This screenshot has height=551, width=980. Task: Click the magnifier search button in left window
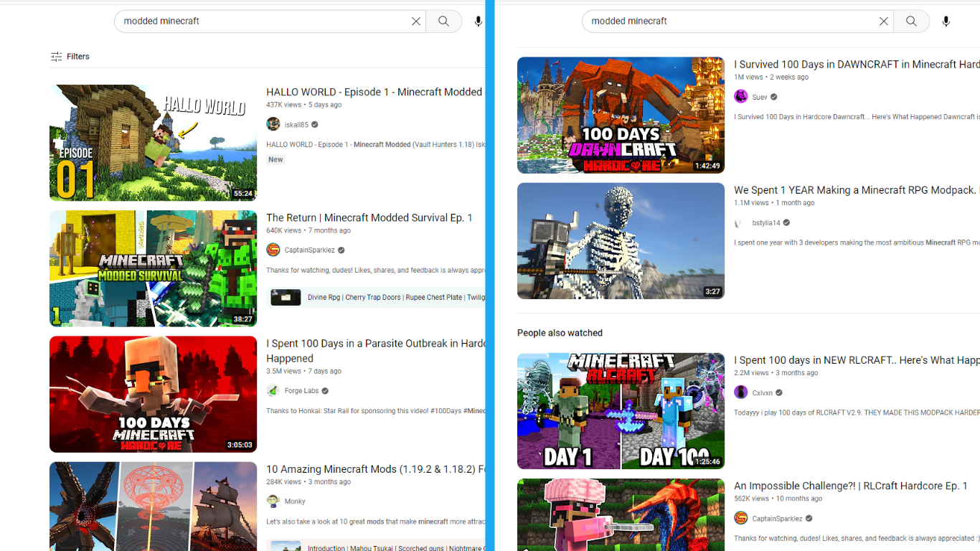[444, 22]
